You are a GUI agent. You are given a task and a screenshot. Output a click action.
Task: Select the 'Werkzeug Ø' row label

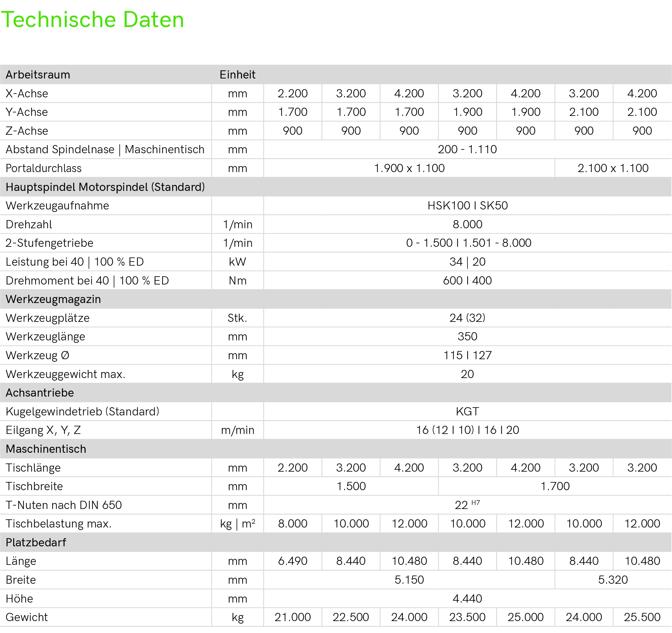click(x=37, y=355)
